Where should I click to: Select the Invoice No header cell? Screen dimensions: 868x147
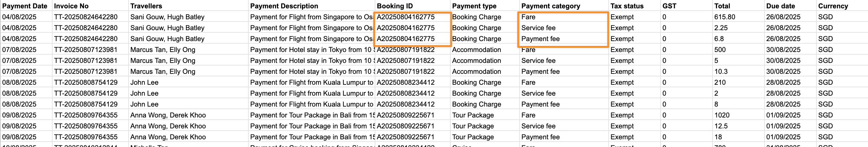point(90,6)
